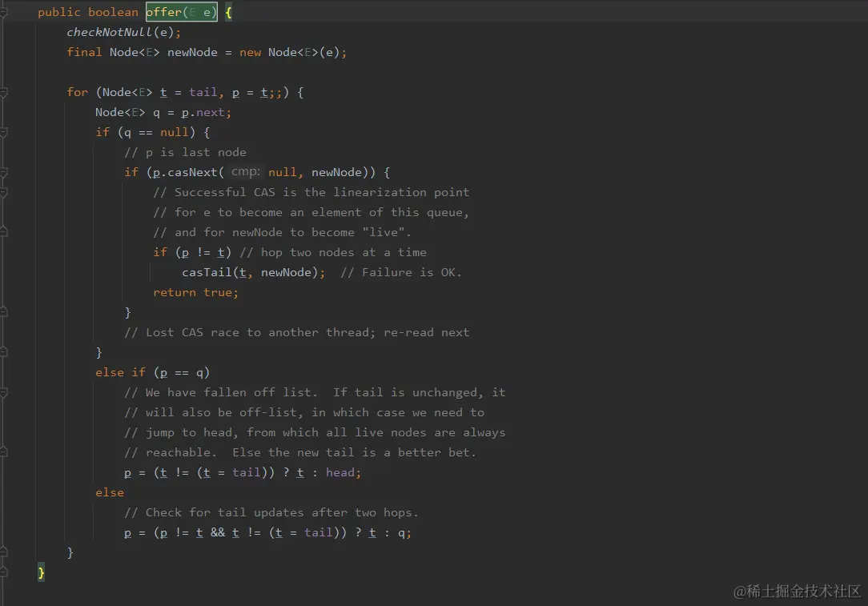The image size is (868, 606).
Task: Click comment '// for e to become an element'
Action: point(311,212)
